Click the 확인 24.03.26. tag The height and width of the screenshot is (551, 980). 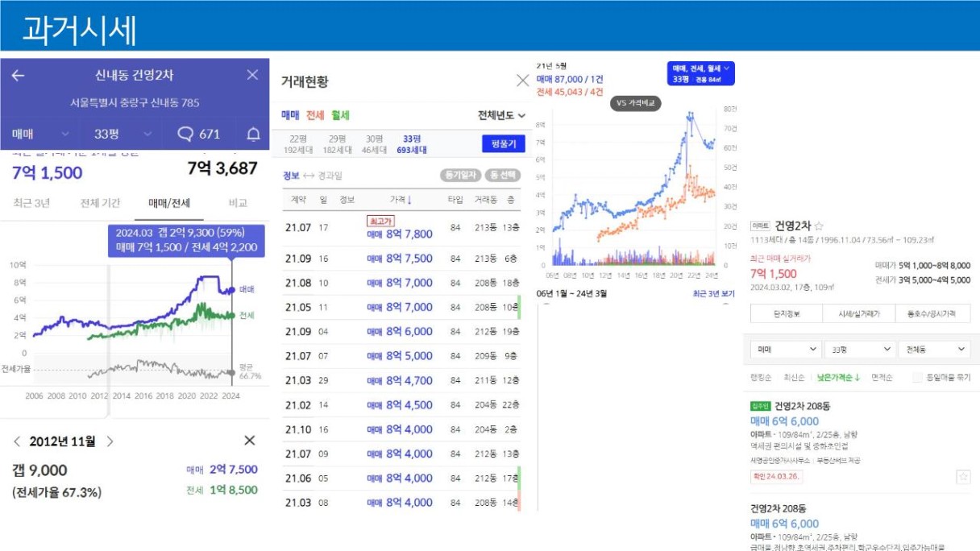pos(776,476)
